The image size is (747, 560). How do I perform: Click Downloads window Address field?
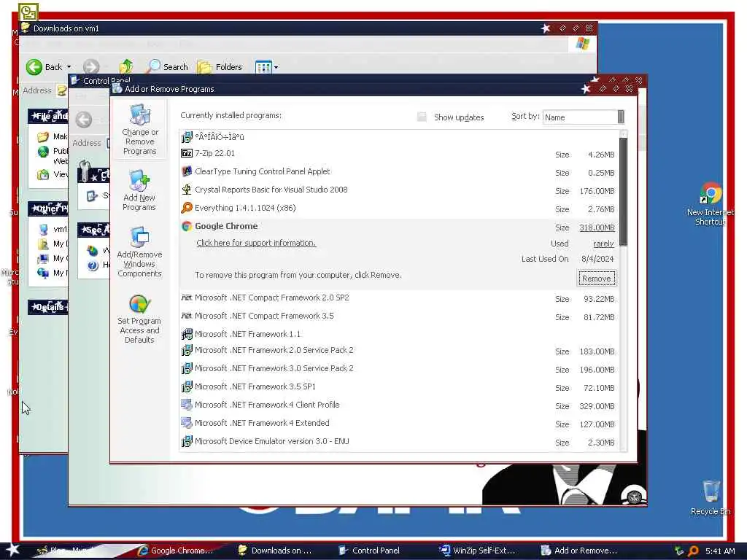tap(62, 90)
